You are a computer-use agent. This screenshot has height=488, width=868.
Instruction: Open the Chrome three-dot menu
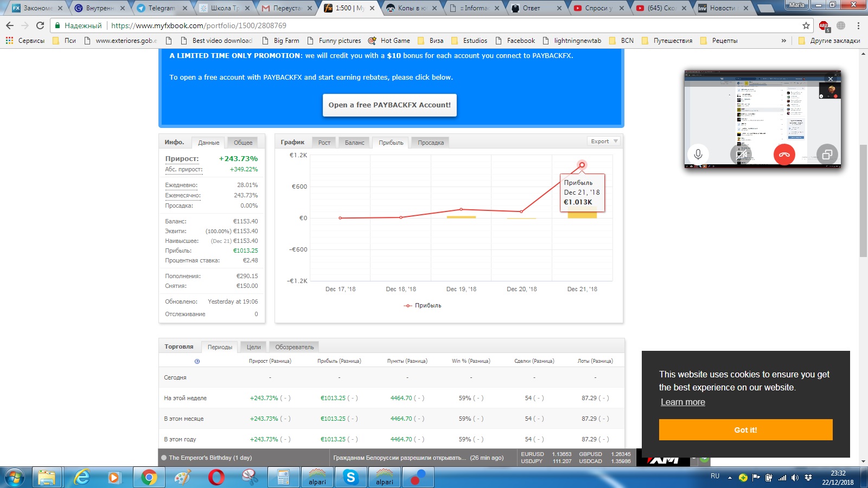pos(858,25)
